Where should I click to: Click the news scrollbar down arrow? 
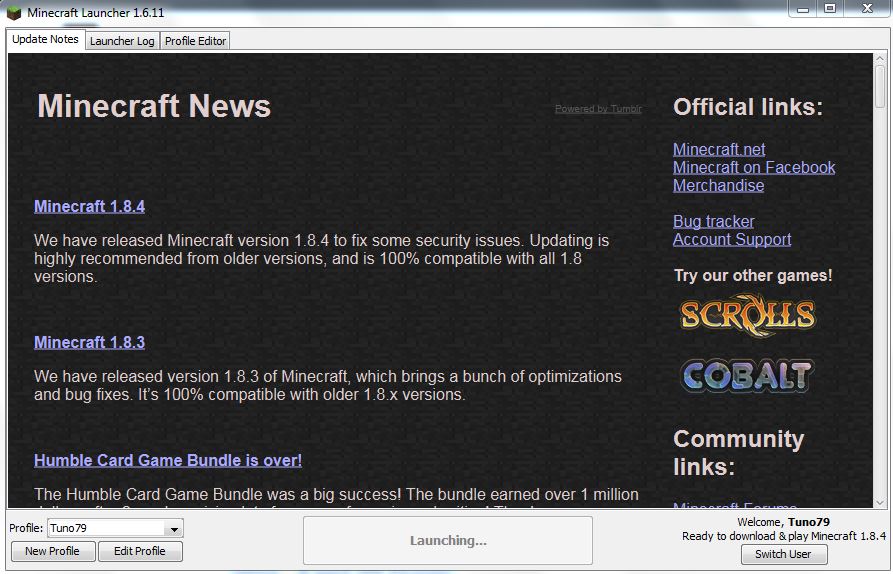pyautogui.click(x=880, y=502)
